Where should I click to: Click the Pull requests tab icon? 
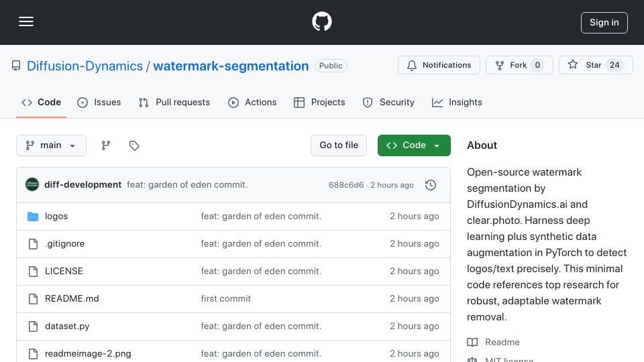(144, 103)
